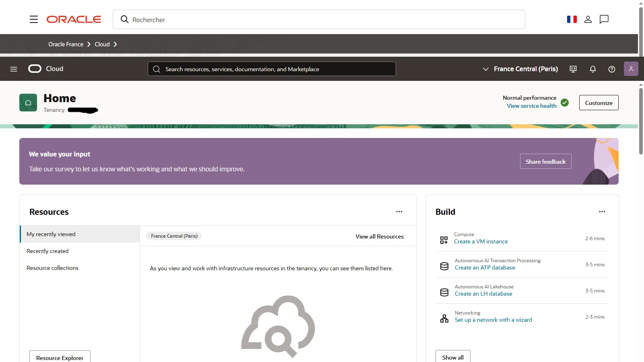Open the Cloud console navigation menu
Screen dimensions: 644x362
14,69
